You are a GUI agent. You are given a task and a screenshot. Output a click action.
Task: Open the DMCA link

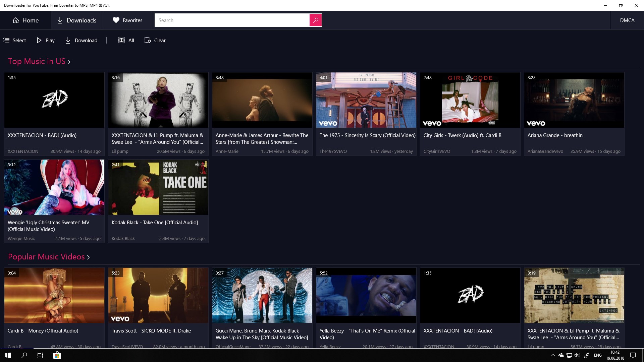pyautogui.click(x=627, y=20)
